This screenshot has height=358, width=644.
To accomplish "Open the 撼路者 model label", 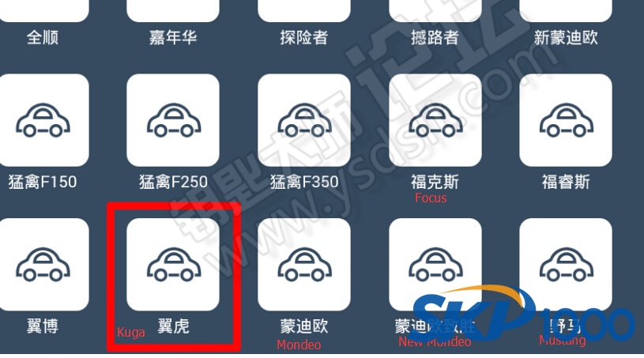I will tap(435, 37).
